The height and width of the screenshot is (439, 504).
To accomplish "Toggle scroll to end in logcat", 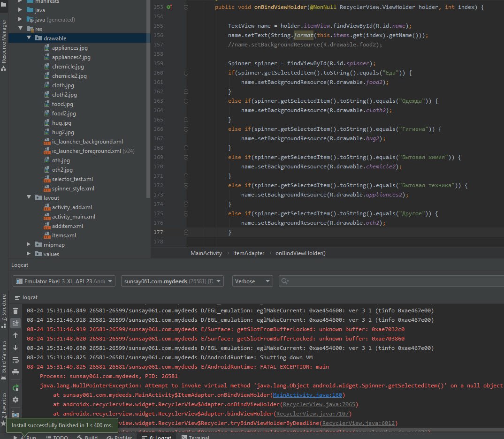I will (15, 323).
